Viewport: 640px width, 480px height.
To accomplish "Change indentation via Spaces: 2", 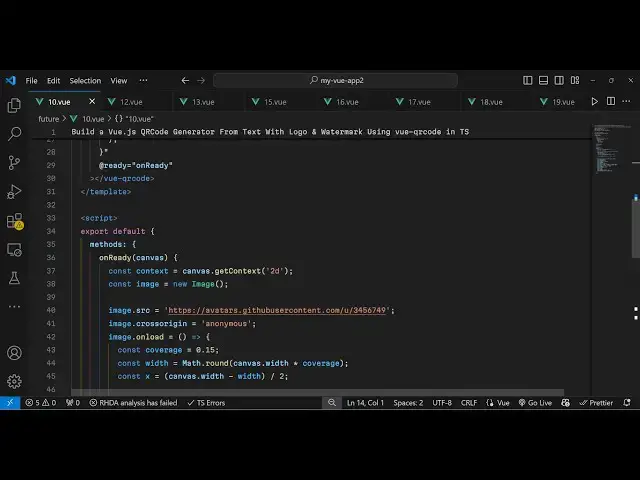I will pos(408,403).
